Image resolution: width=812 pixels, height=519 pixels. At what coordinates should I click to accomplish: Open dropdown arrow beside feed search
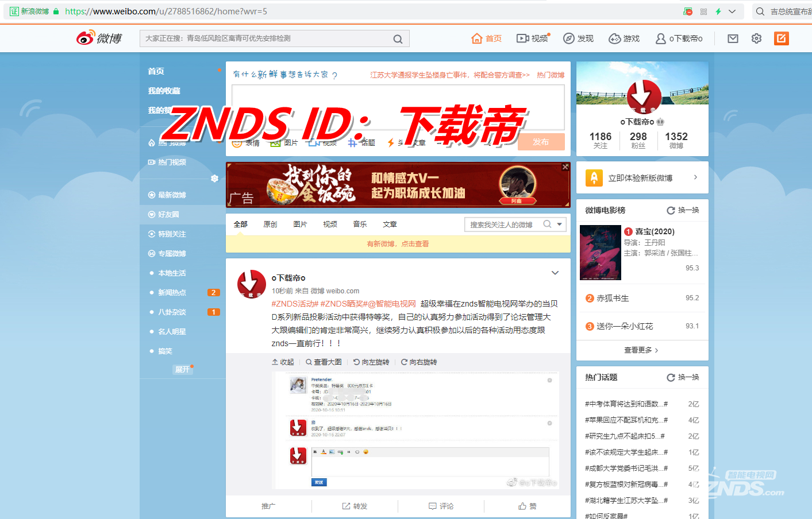560,224
